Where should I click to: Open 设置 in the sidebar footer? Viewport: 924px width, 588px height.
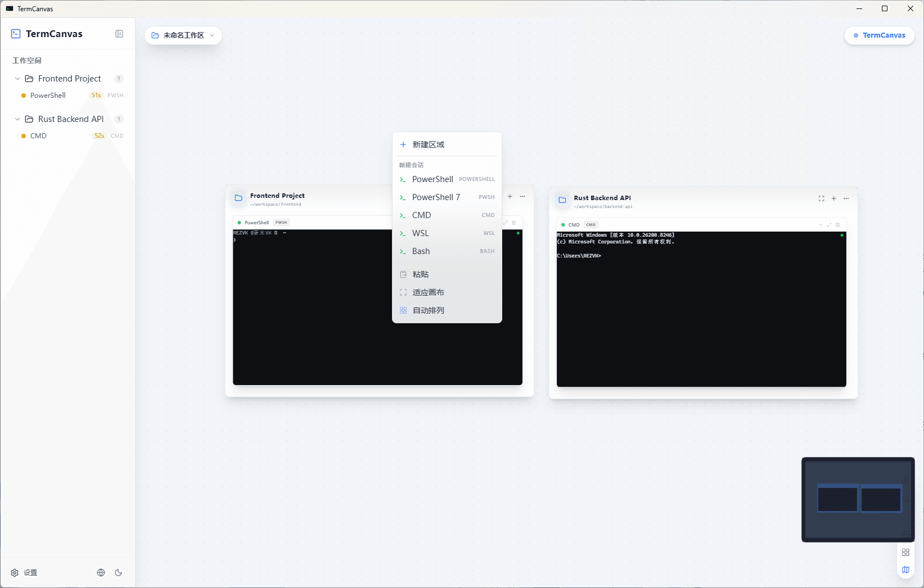point(24,572)
